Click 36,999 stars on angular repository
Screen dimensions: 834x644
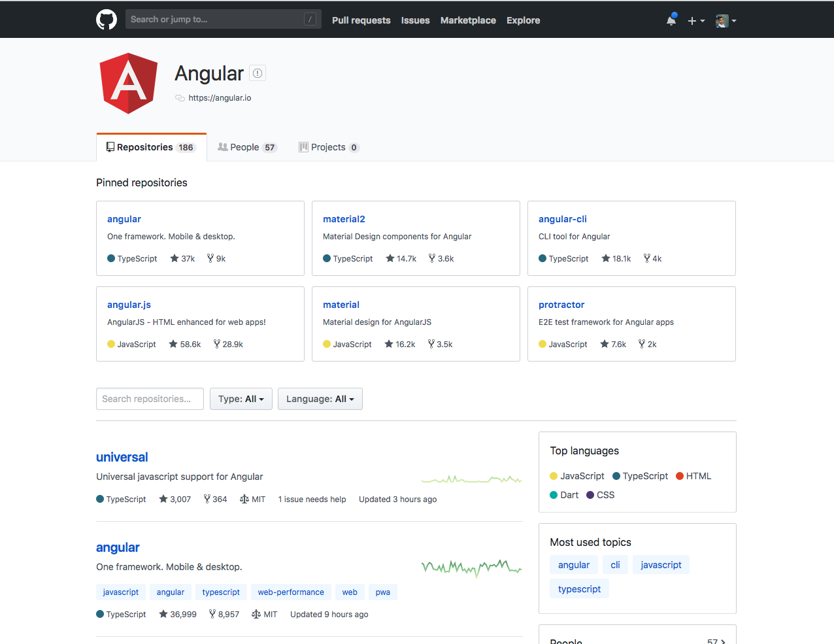178,614
